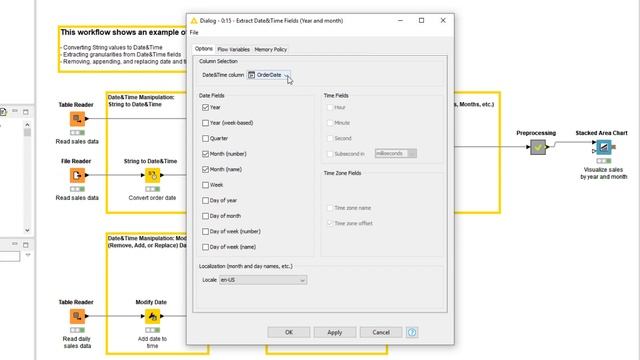
Task: Click the lower left panel maximize icon
Action: 26,244
